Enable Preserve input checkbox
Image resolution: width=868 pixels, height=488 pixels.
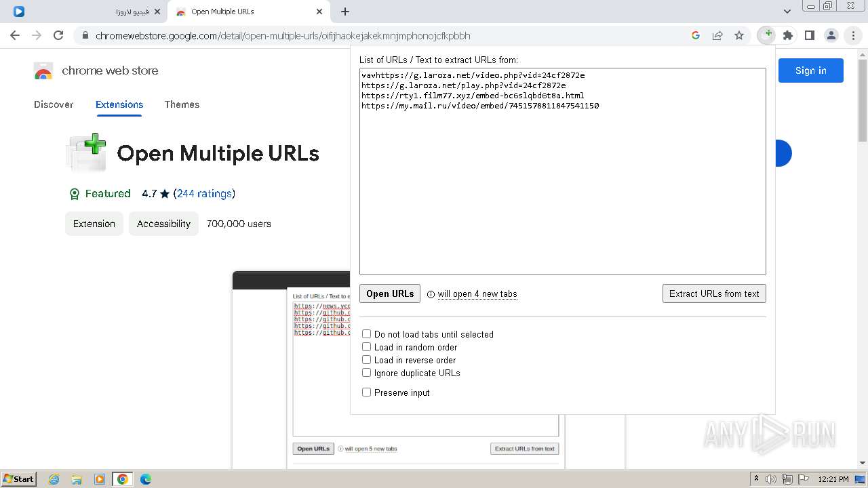(x=366, y=392)
